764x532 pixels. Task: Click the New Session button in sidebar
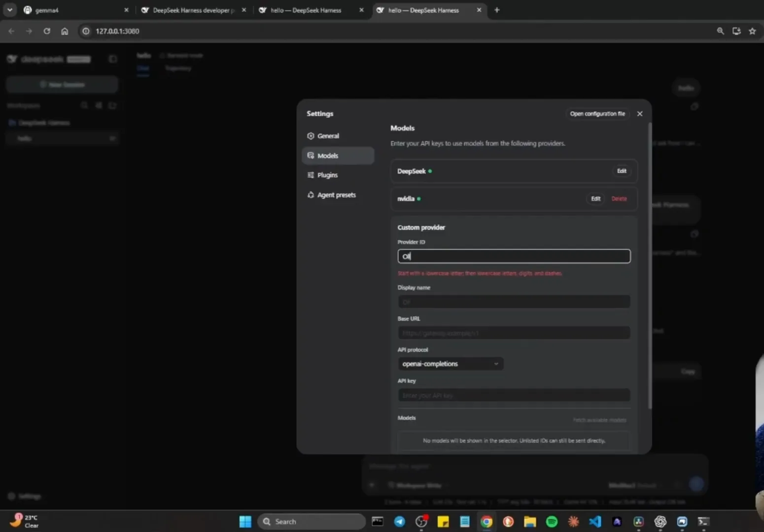click(x=62, y=85)
